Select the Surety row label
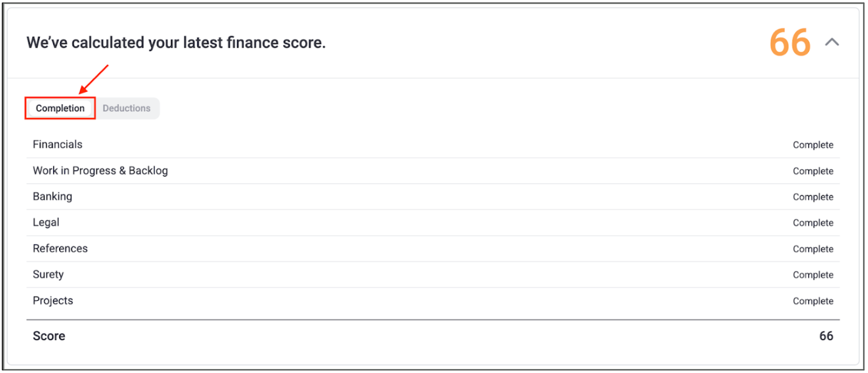Screen dimensions: 868x373 click(x=48, y=275)
